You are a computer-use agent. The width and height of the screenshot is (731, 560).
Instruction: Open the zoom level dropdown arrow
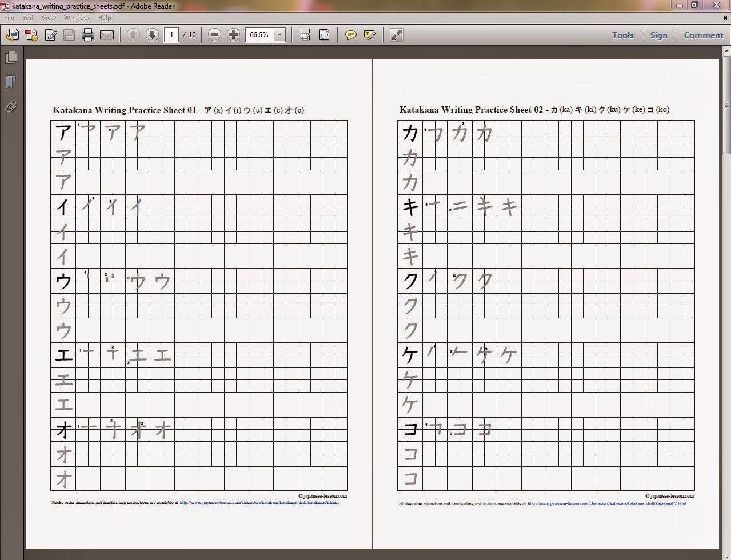pyautogui.click(x=279, y=35)
